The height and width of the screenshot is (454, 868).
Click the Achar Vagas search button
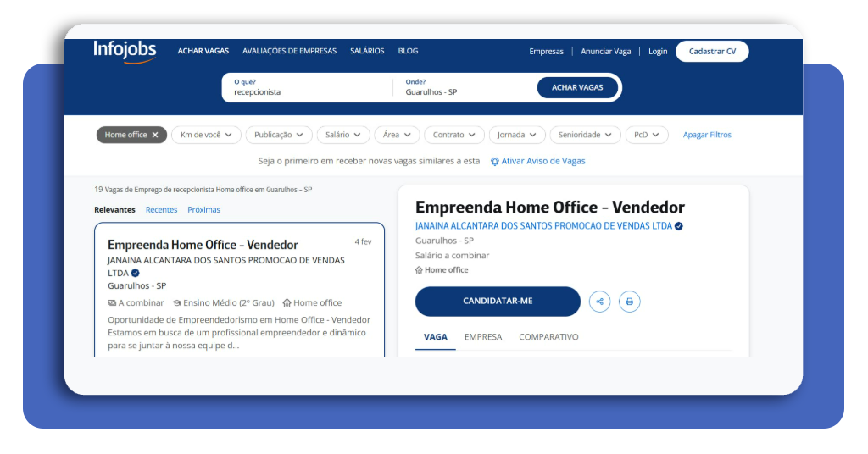click(x=577, y=87)
